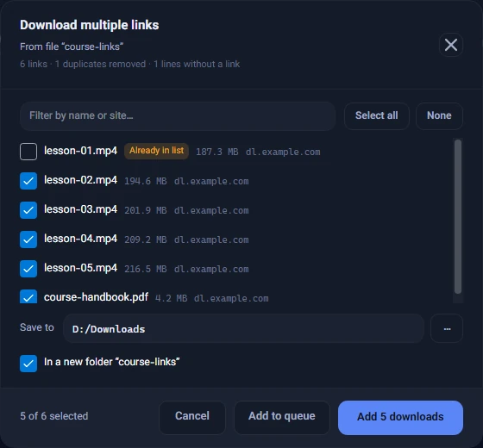Viewport: 483px width, 448px height.
Task: Uncheck the course-handbook.pdf checkbox
Action: [x=28, y=296]
